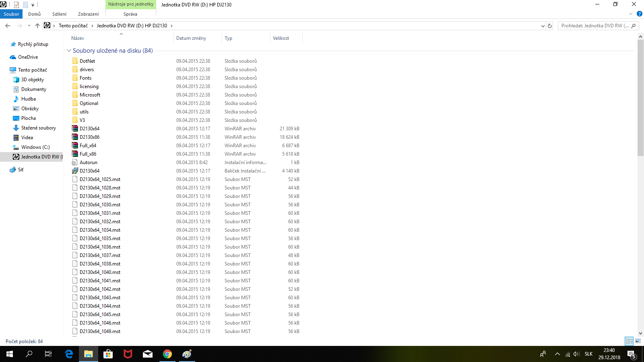Click the drivers folder icon

(75, 70)
